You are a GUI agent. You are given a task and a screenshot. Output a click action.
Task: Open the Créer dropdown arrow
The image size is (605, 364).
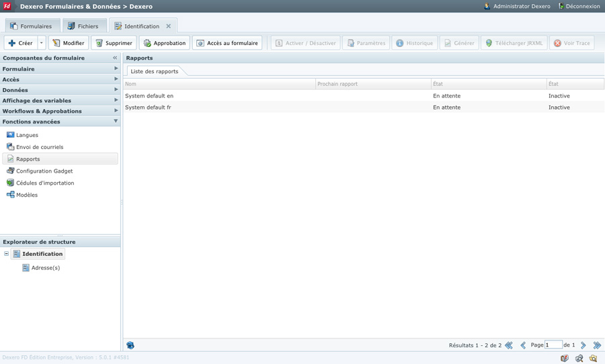click(42, 43)
